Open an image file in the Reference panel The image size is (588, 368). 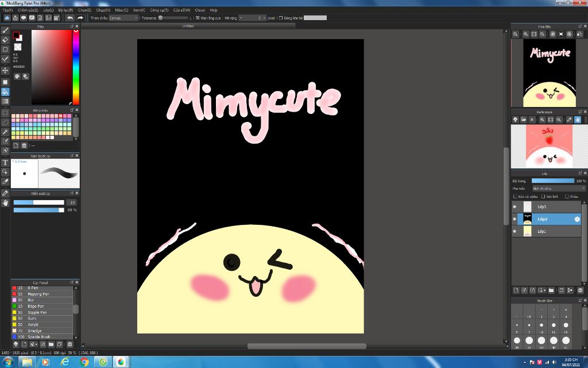524,120
